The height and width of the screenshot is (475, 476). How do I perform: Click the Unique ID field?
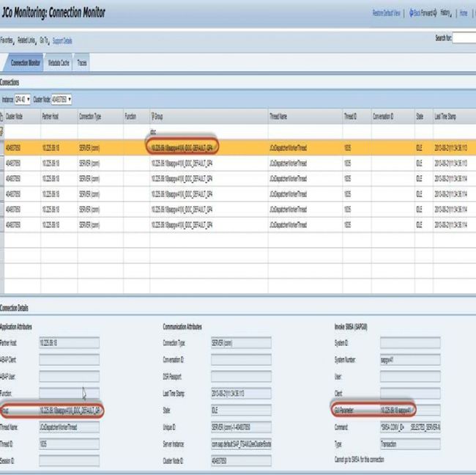241,427
